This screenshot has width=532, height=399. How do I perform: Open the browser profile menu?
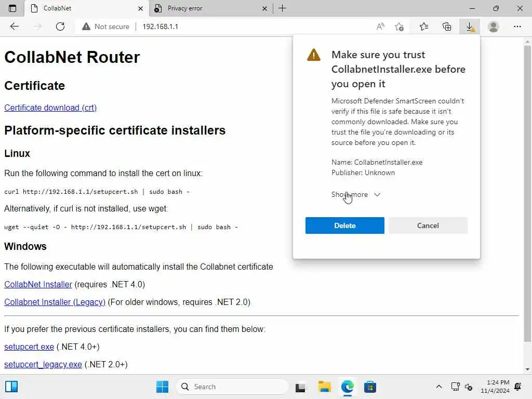coord(494,26)
